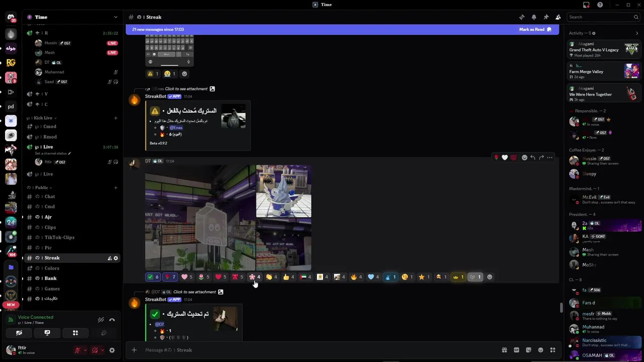
Task: Click Mark as Read button
Action: tap(535, 30)
